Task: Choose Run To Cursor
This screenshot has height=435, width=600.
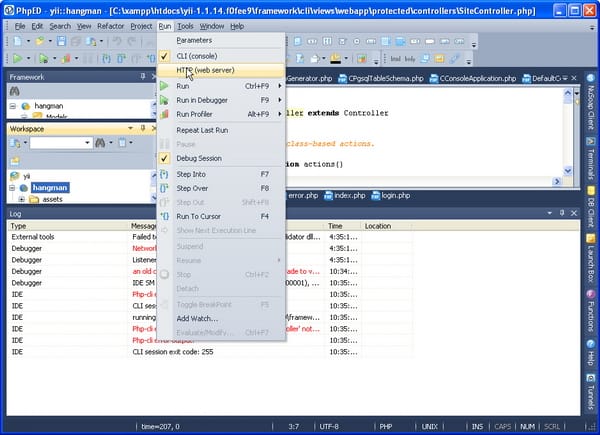Action: [221, 217]
